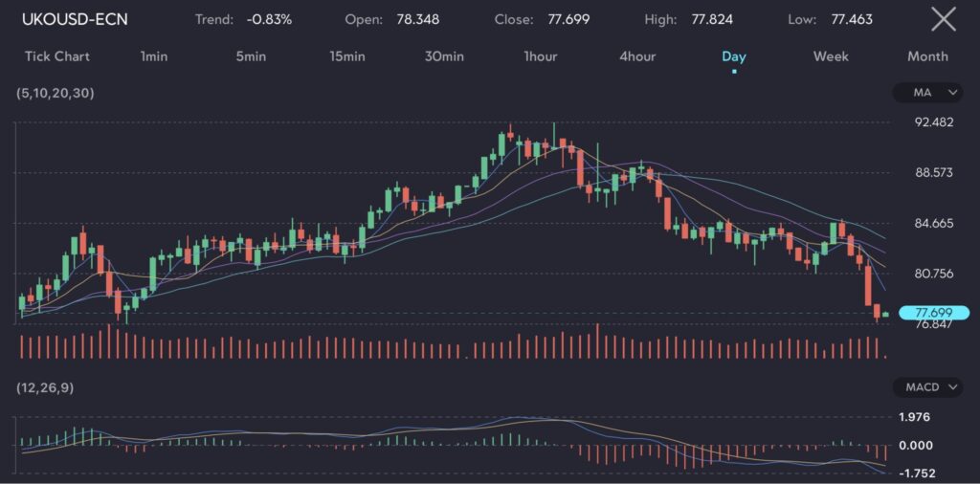
Task: Switch to the Tick Chart timeframe
Action: [56, 56]
